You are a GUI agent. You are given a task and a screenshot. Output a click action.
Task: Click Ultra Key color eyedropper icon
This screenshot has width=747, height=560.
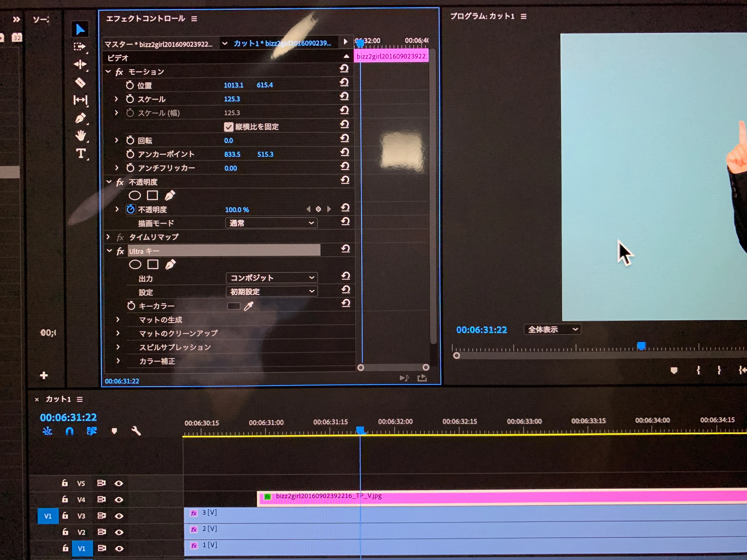249,306
